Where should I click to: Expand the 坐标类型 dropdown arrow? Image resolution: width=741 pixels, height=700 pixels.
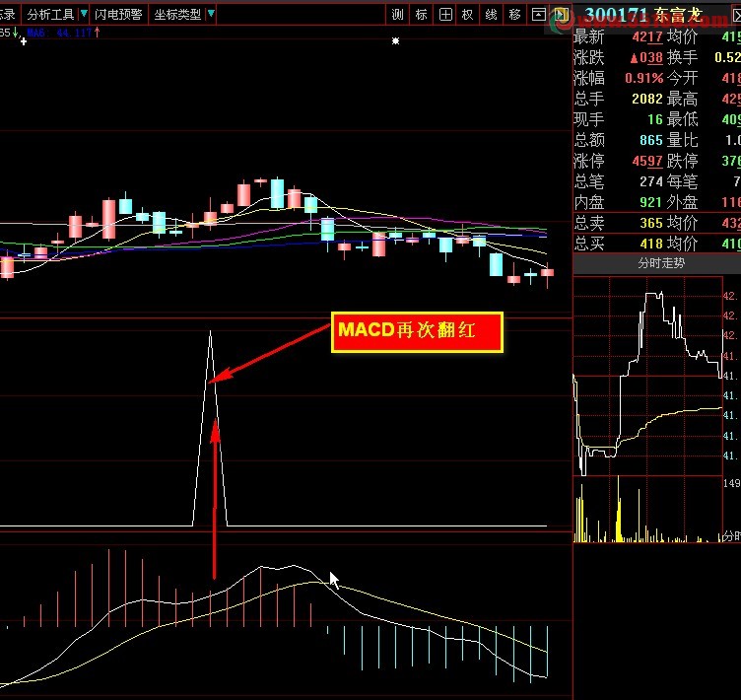click(x=211, y=14)
